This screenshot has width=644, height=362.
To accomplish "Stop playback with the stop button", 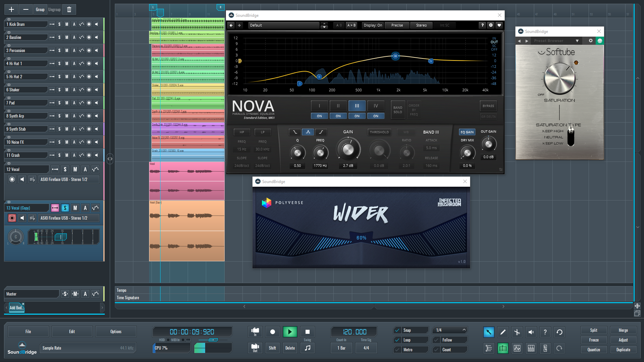I will click(x=307, y=332).
